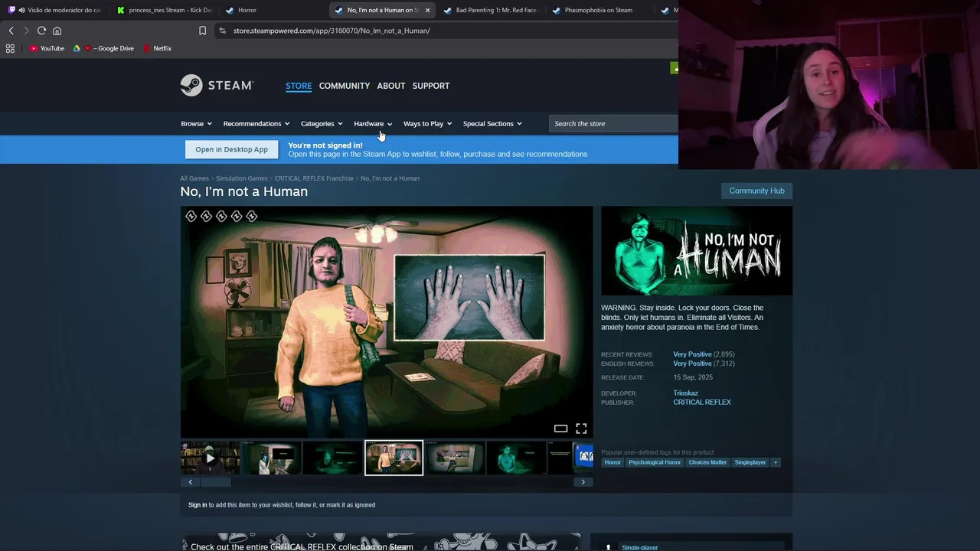Open the English reviews Very Positive link
The image size is (980, 551).
tap(692, 364)
